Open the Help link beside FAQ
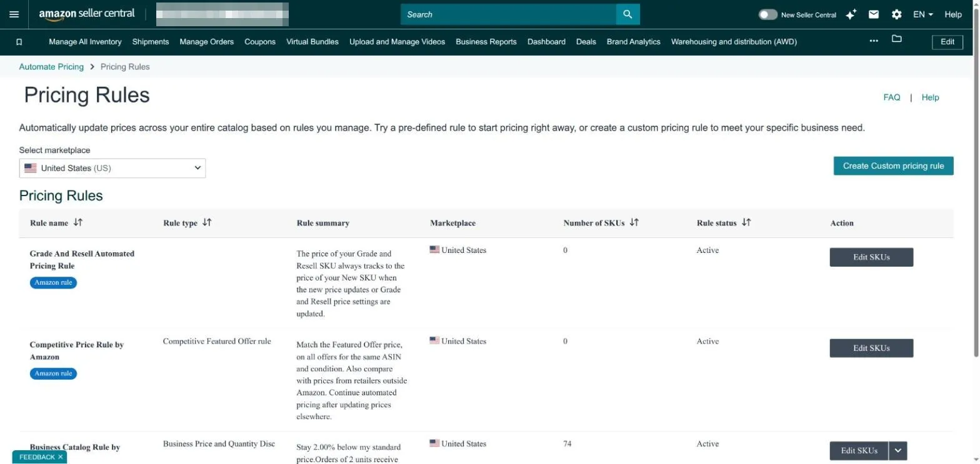 931,97
